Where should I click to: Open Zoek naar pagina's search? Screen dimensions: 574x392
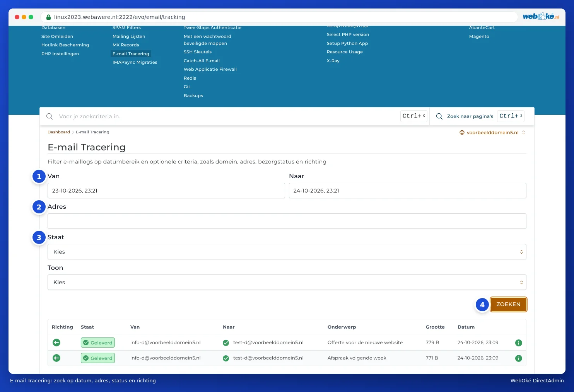[470, 116]
